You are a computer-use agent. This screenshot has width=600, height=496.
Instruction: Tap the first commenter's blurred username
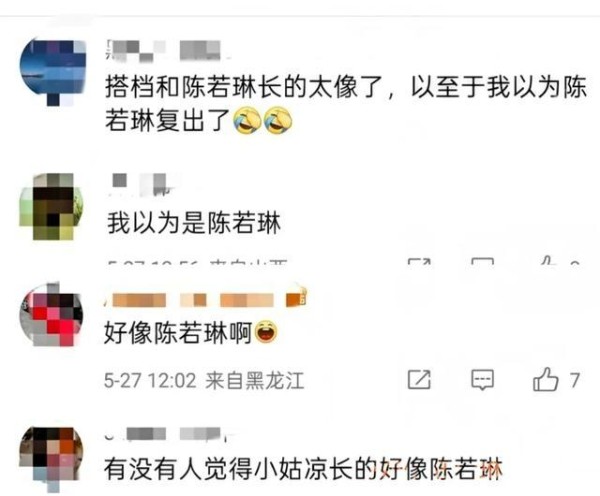point(164,51)
